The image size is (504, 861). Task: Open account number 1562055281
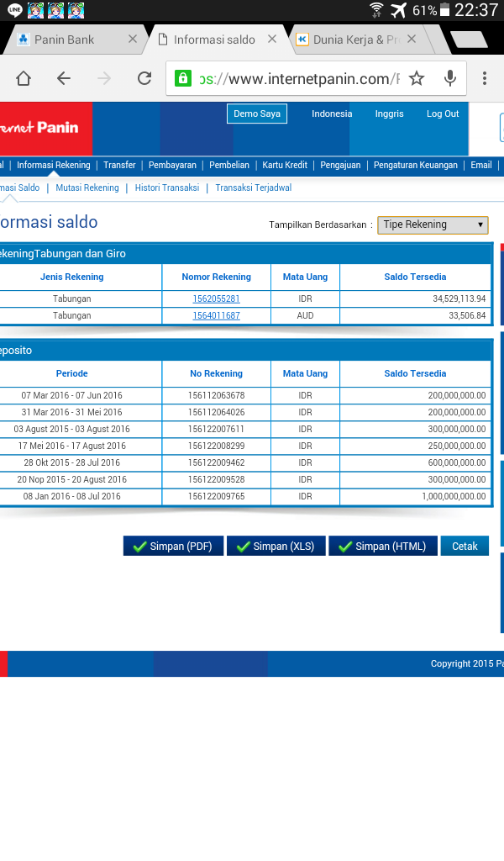coord(216,298)
